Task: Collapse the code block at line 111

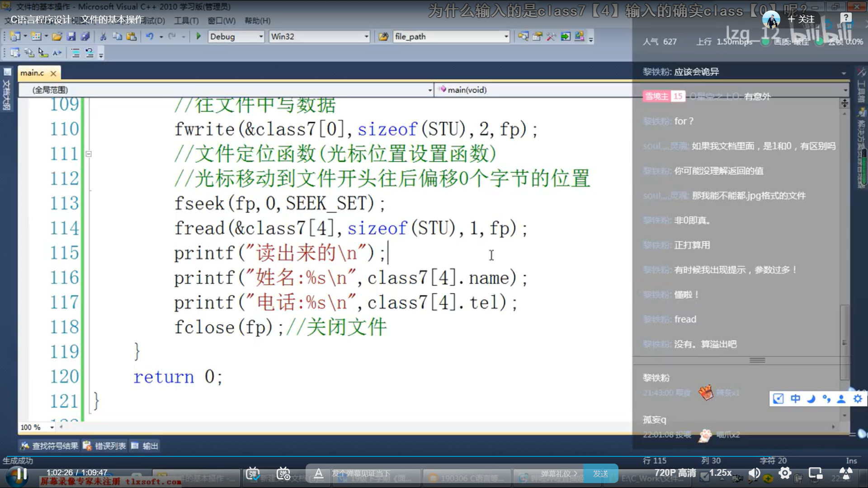Action: click(89, 154)
